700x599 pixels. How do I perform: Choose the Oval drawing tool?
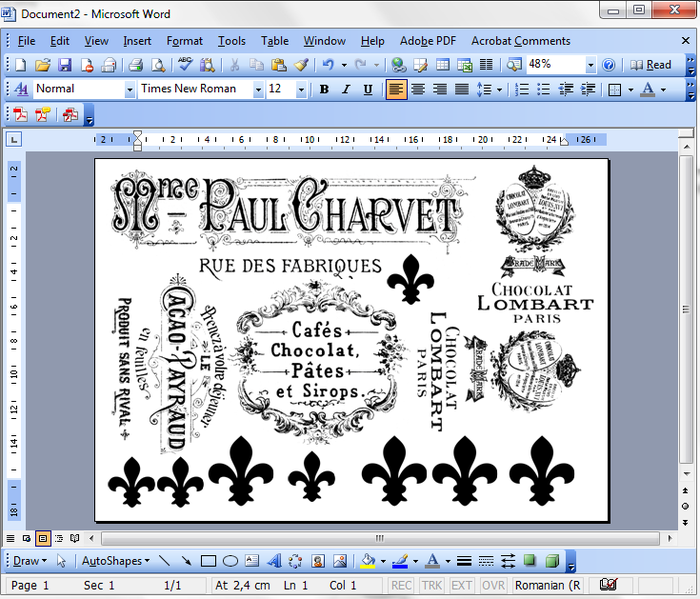(230, 561)
